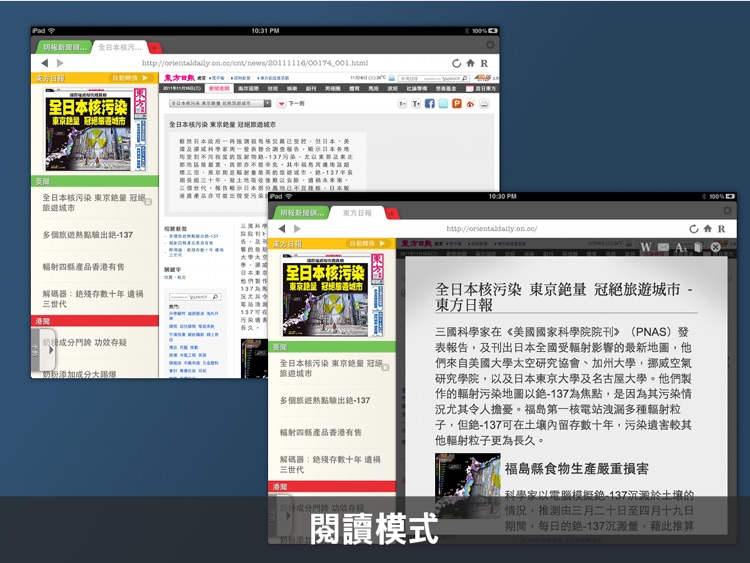Go forward in the front browser window

(297, 229)
